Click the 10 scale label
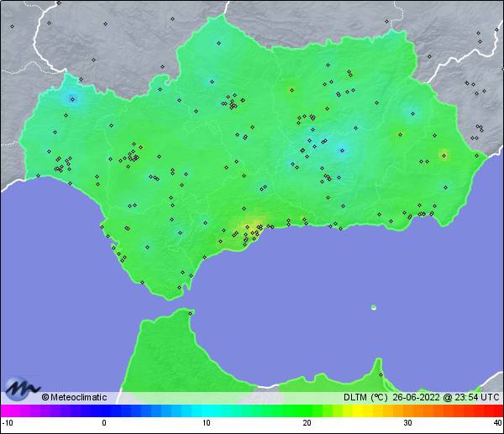Viewport: 504px width, 434px height. [207, 422]
